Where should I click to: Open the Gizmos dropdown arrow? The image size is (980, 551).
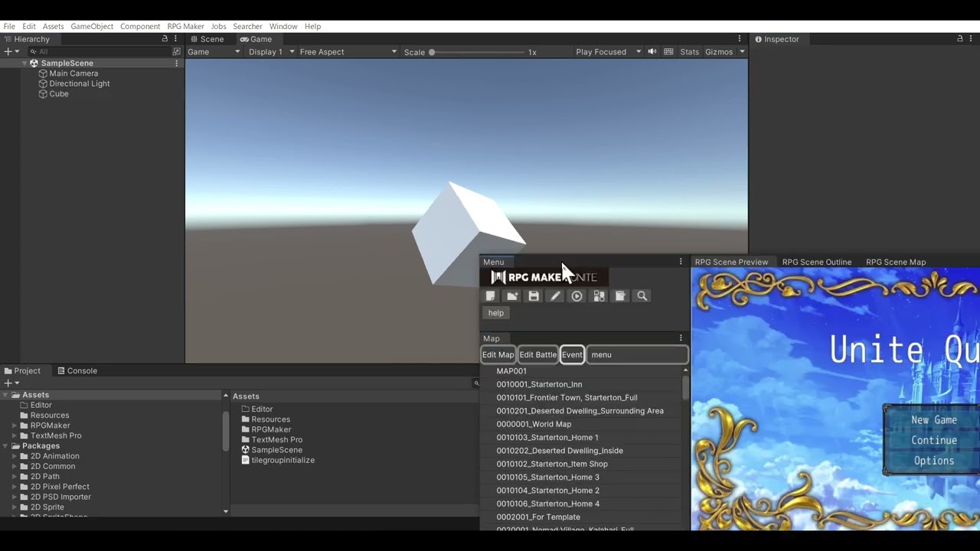[742, 52]
